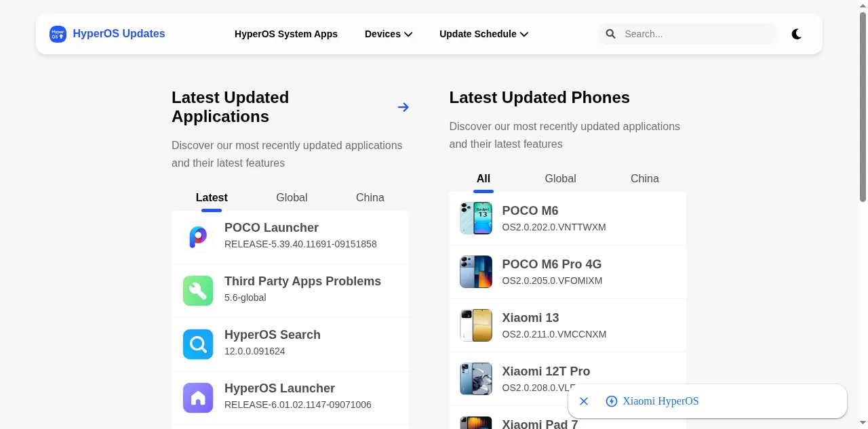Image resolution: width=868 pixels, height=429 pixels.
Task: Close the Xiaomi HyperOS popup with X
Action: [x=584, y=401]
